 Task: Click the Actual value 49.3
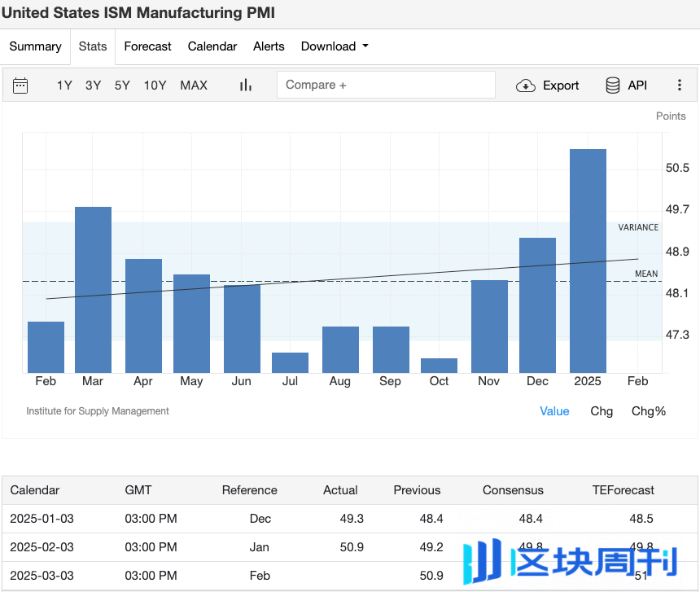(352, 519)
